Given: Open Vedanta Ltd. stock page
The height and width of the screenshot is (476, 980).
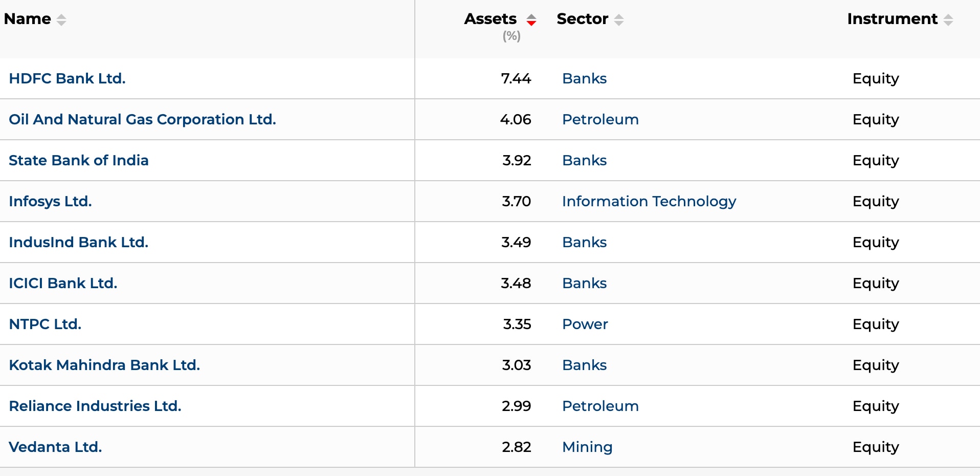Looking at the screenshot, I should (x=55, y=447).
